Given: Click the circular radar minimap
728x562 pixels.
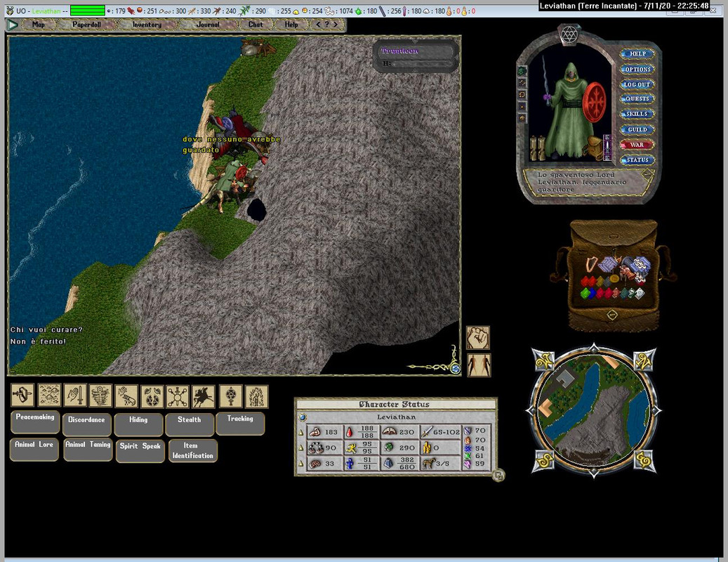Looking at the screenshot, I should (594, 411).
